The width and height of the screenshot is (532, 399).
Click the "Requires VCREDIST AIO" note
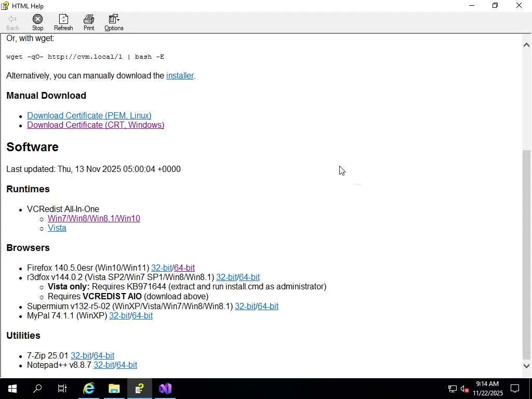(x=128, y=297)
